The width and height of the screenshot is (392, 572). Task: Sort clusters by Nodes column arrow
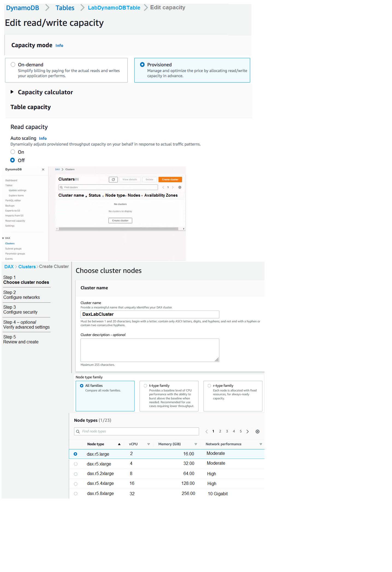click(142, 196)
